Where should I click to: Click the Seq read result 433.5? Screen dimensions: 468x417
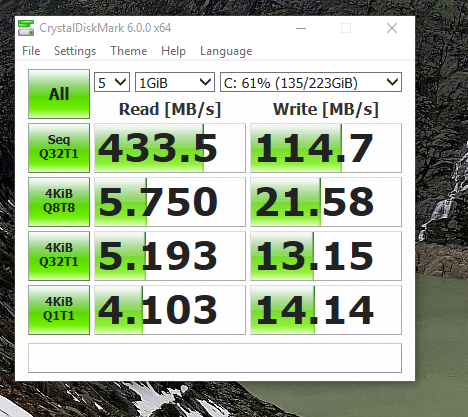point(170,148)
